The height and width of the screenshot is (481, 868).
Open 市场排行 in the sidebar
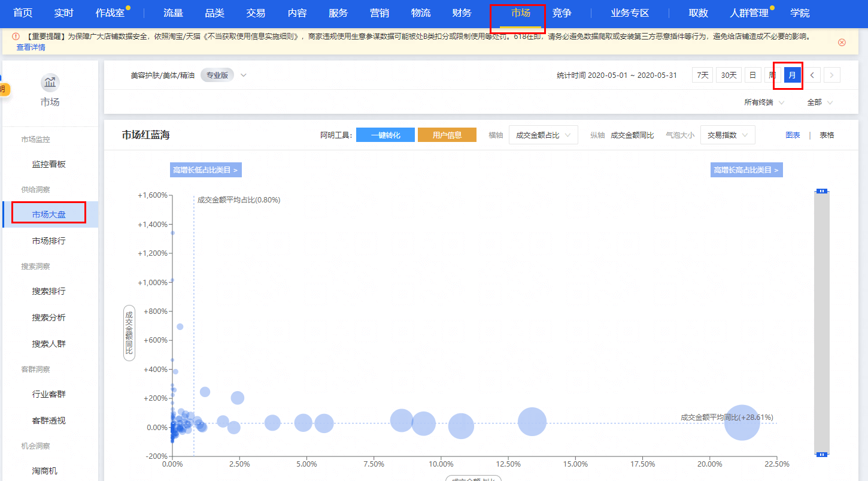pos(49,241)
